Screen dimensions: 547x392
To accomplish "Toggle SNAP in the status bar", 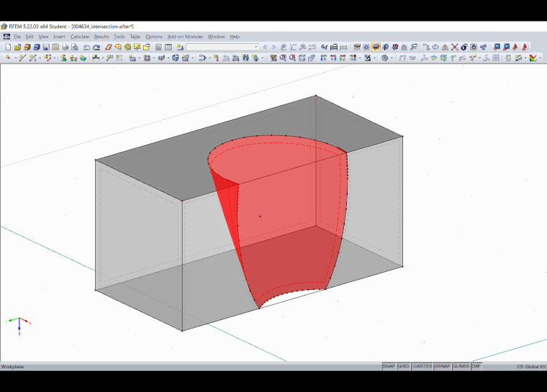I will point(389,366).
